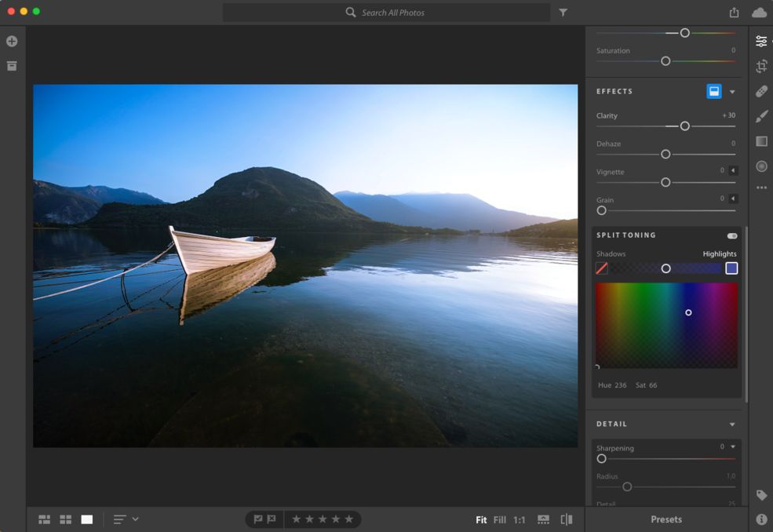Open the Presets button

(666, 519)
